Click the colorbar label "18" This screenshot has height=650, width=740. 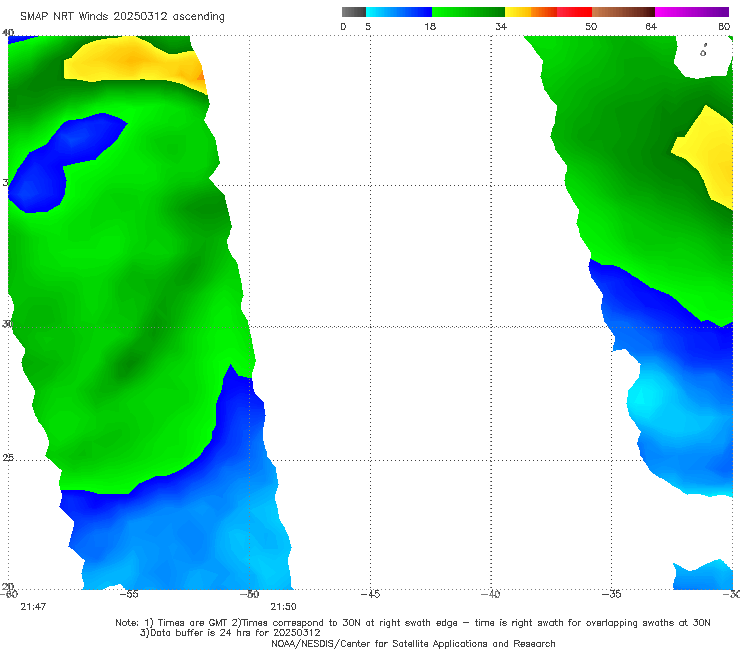click(430, 26)
